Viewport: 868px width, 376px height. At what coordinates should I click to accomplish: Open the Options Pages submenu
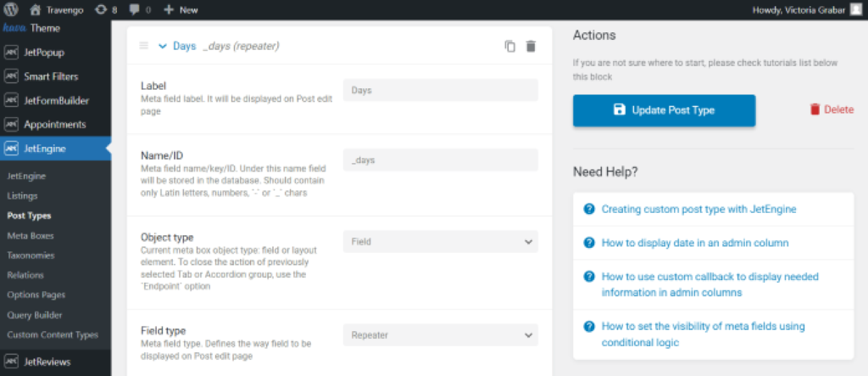(x=36, y=295)
